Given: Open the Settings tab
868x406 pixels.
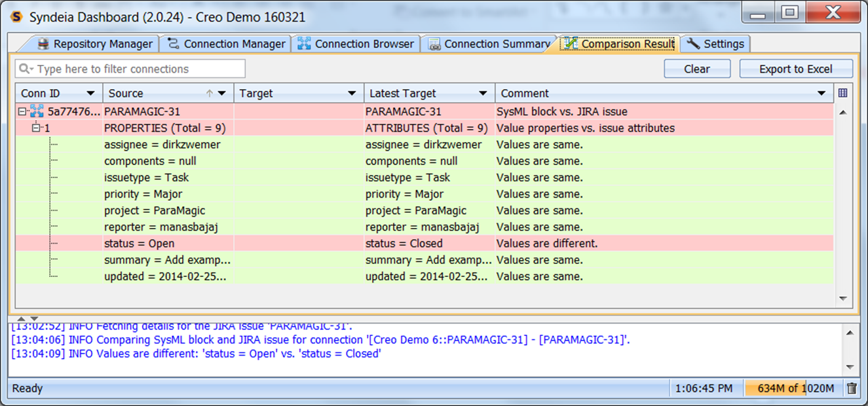Looking at the screenshot, I should point(715,44).
